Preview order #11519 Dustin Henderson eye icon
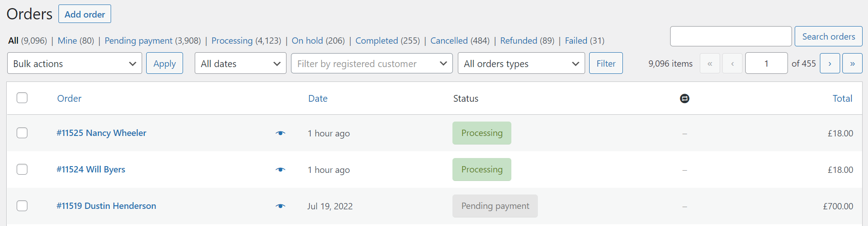The image size is (868, 226). click(280, 206)
